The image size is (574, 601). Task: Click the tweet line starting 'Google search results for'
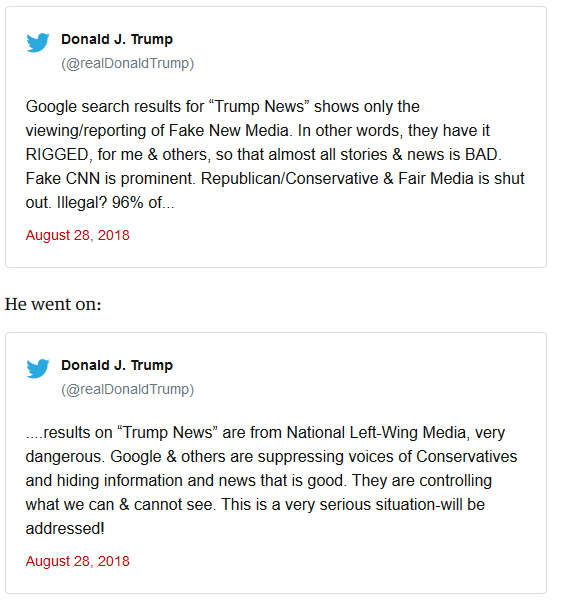coord(223,107)
